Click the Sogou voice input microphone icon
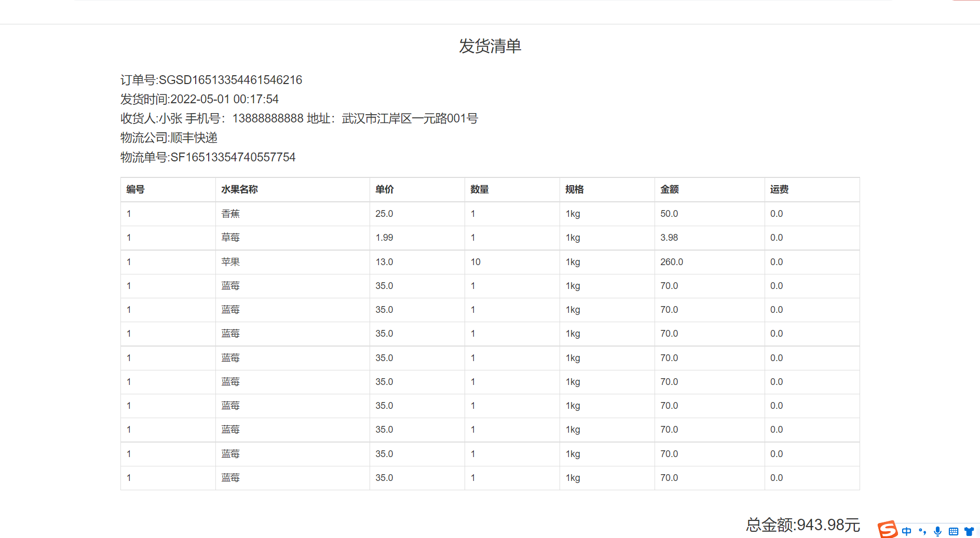980x538 pixels. point(937,531)
